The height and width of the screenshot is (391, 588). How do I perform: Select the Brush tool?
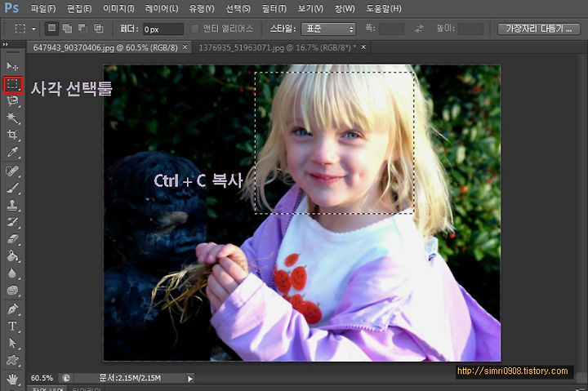(12, 188)
